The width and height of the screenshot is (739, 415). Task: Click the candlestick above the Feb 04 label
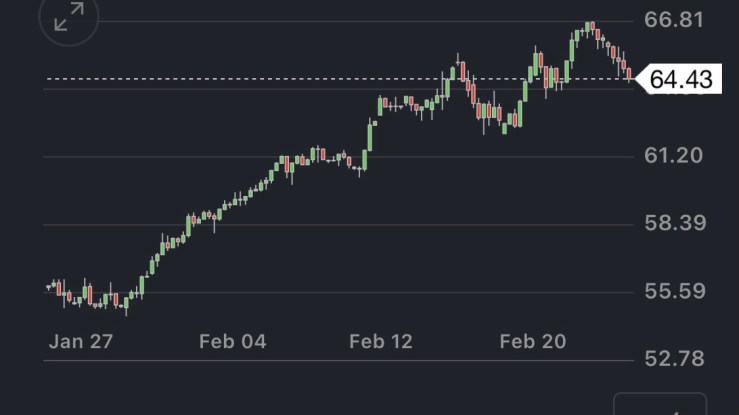[232, 205]
